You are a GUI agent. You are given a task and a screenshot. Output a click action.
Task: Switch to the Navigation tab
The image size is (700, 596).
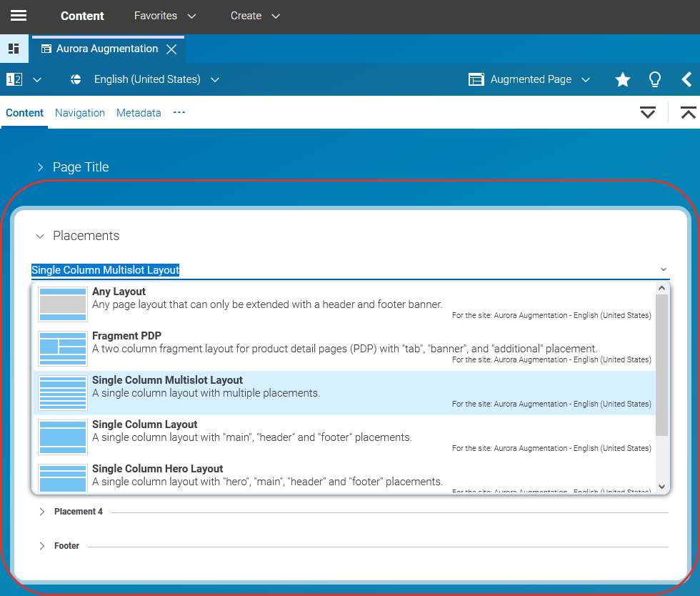(79, 112)
